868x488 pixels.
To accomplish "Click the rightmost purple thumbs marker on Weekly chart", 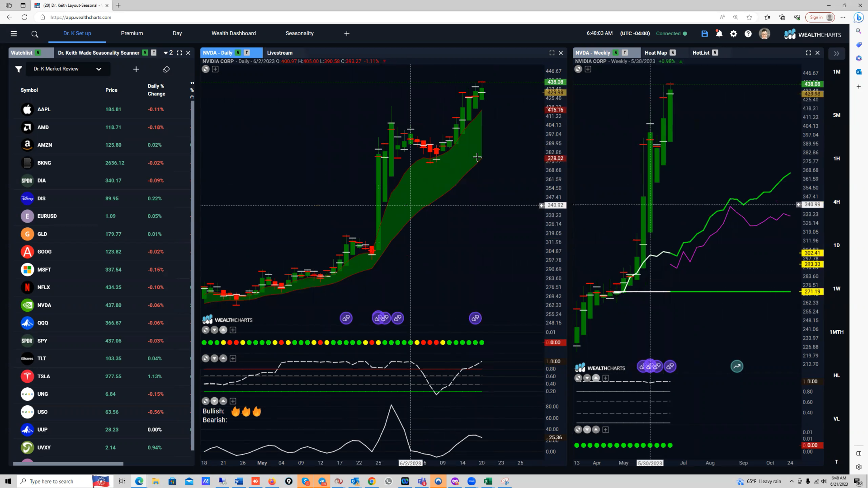I will 670,366.
